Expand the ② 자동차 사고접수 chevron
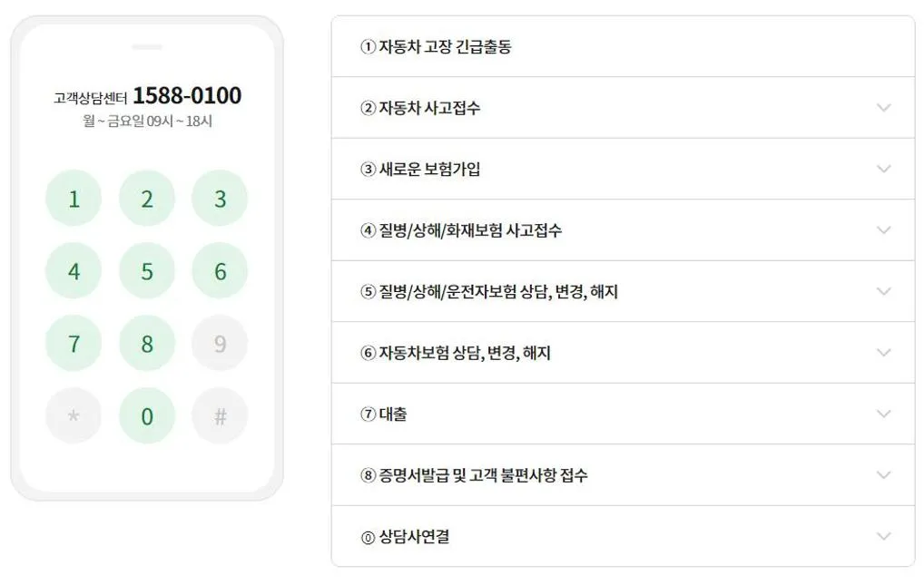Image resolution: width=924 pixels, height=585 pixels. click(x=882, y=107)
